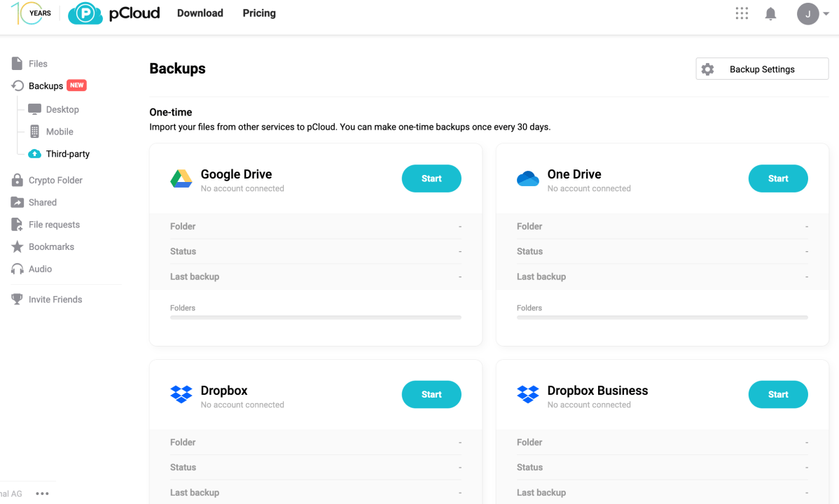Click the pCloud logo icon
Image resolution: width=839 pixels, height=504 pixels.
click(x=85, y=13)
